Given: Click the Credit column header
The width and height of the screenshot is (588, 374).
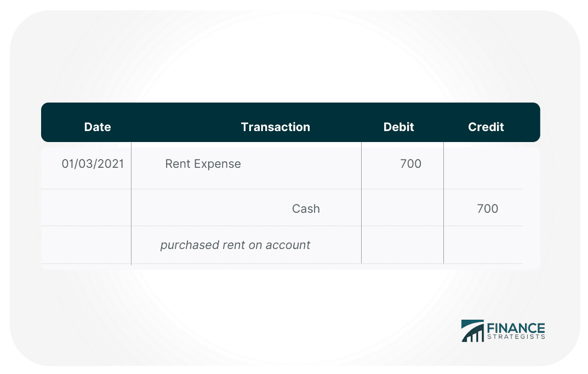Looking at the screenshot, I should (x=486, y=127).
